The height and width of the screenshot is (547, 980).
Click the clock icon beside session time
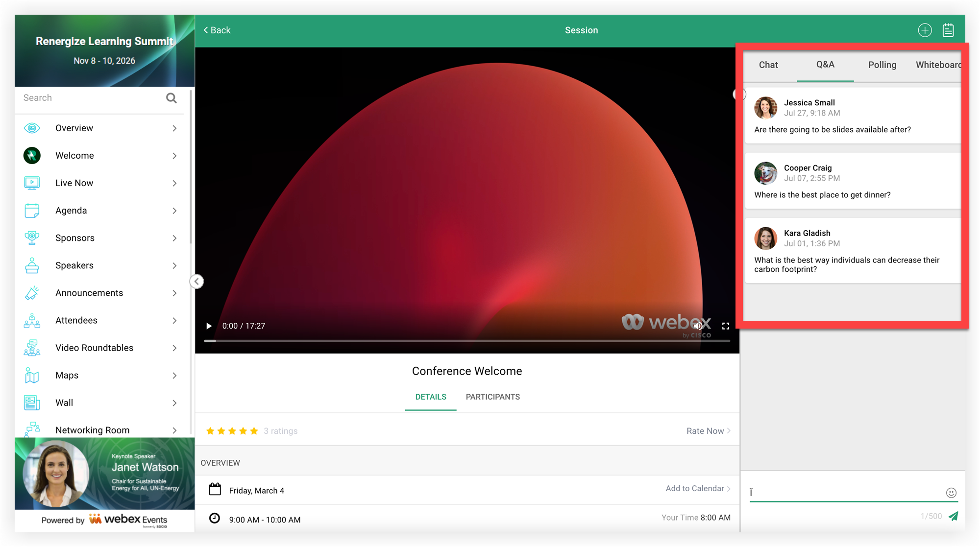point(215,518)
